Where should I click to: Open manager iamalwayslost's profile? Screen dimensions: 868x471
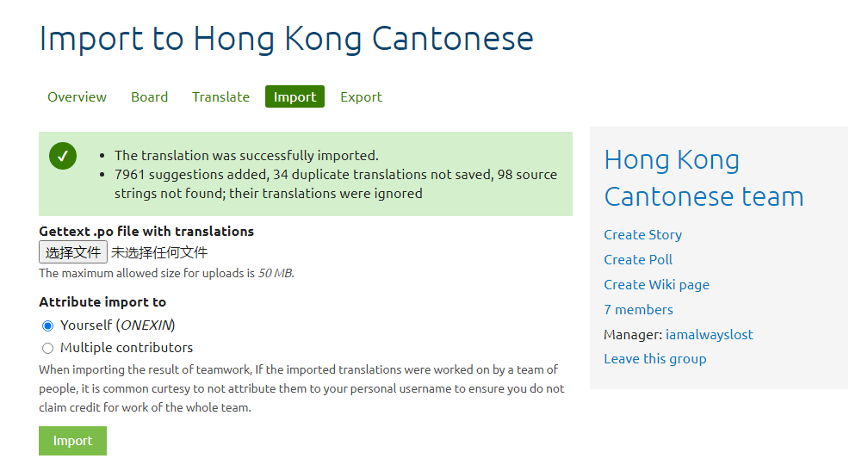click(709, 334)
